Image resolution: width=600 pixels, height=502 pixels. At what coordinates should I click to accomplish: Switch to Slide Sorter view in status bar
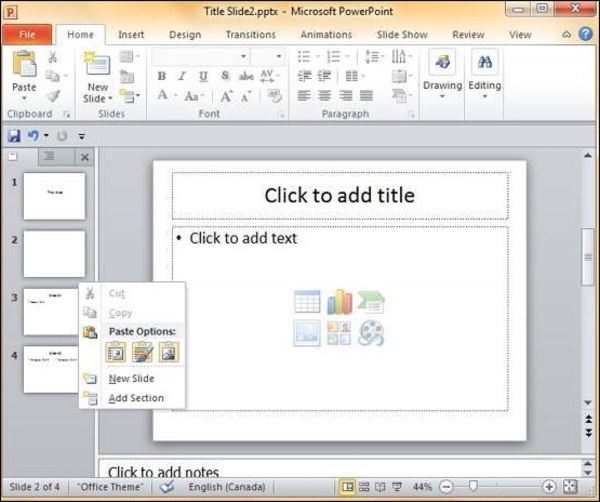364,487
